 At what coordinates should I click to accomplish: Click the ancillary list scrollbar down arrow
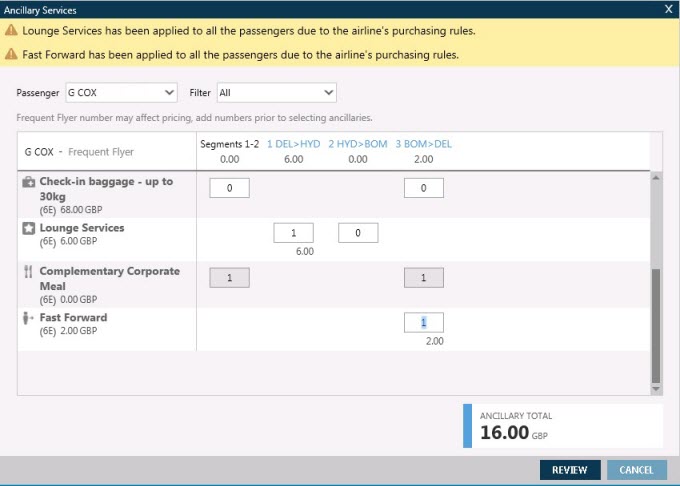(656, 387)
